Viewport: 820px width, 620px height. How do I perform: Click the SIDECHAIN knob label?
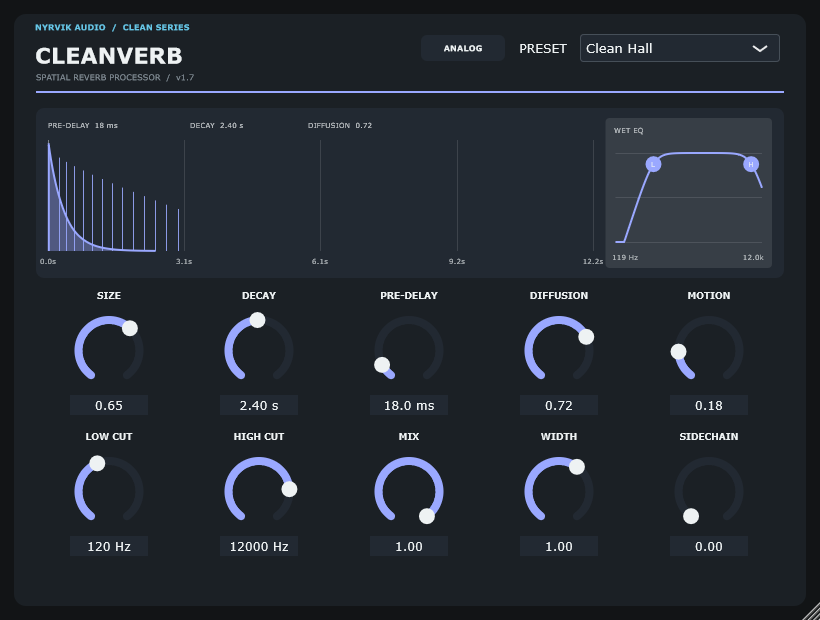click(x=709, y=437)
